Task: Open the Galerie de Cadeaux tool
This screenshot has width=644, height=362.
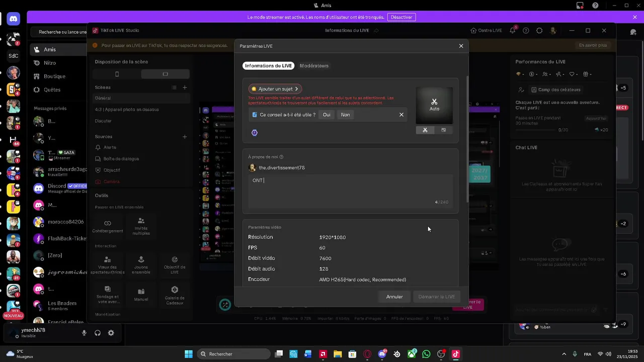Action: [x=175, y=295]
